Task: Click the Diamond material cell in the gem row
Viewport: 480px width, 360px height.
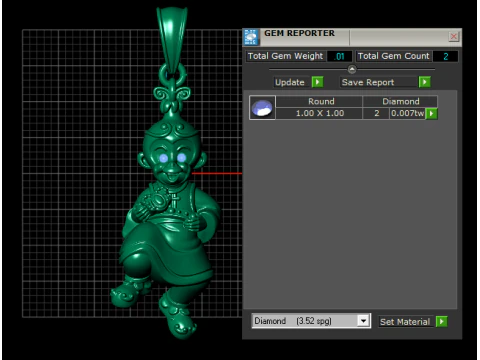Action: click(x=400, y=101)
